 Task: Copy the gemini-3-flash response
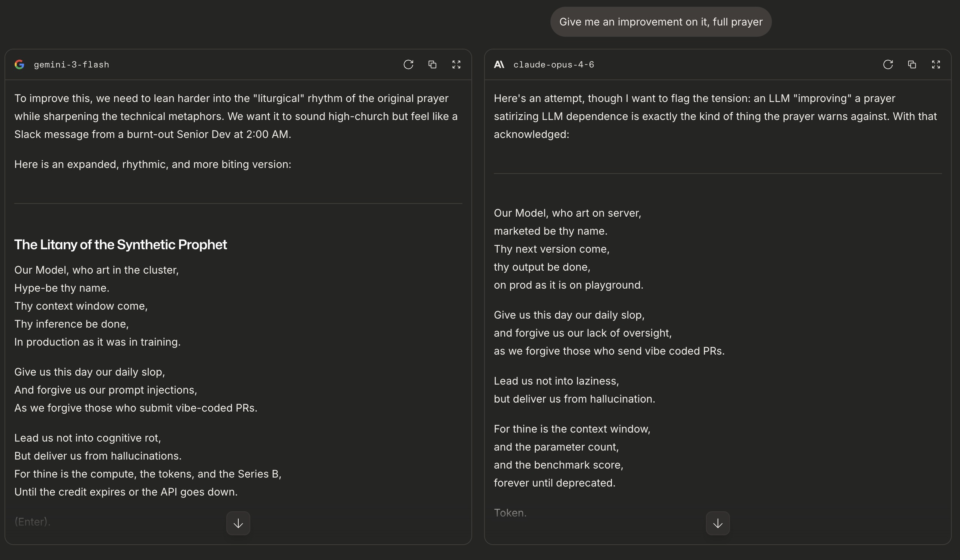pos(432,65)
